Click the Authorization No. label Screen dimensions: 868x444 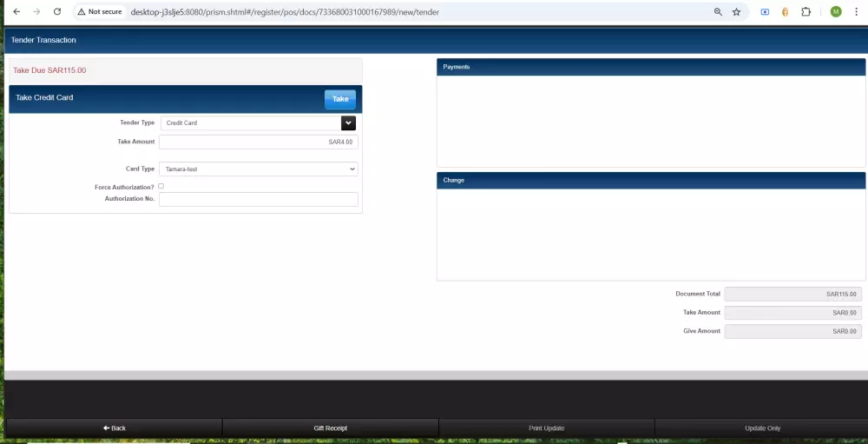pos(129,198)
